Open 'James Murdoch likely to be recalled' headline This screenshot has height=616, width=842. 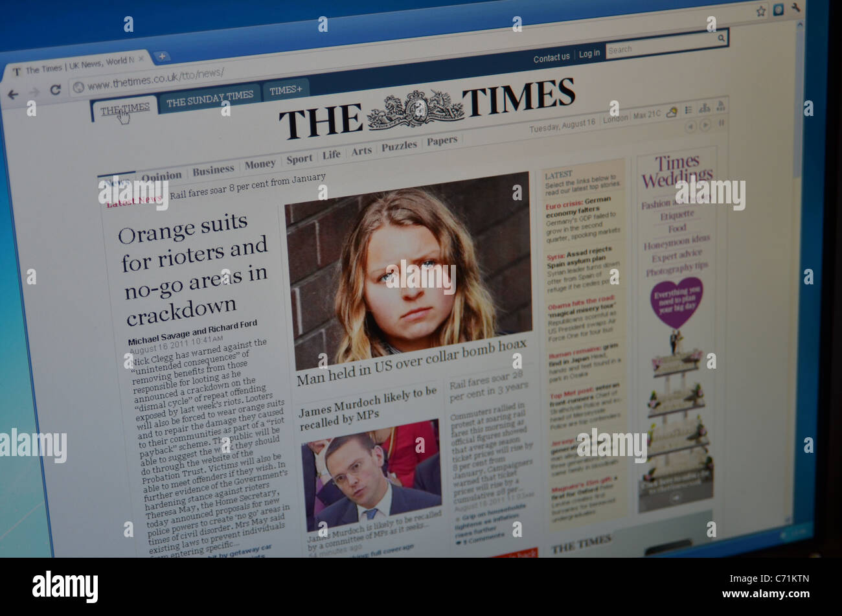point(368,408)
